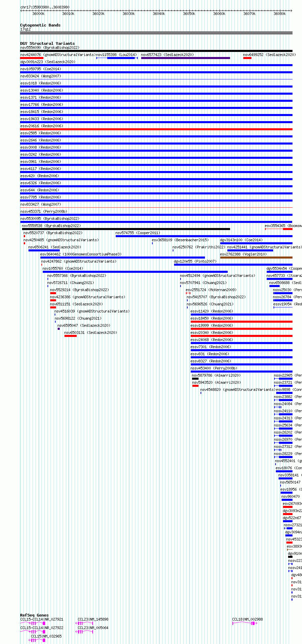The height and width of the screenshot is (644, 302).
Task: Click the nsv5520737 (ByrskaBishop2022) label
Action: click(x=53, y=233)
